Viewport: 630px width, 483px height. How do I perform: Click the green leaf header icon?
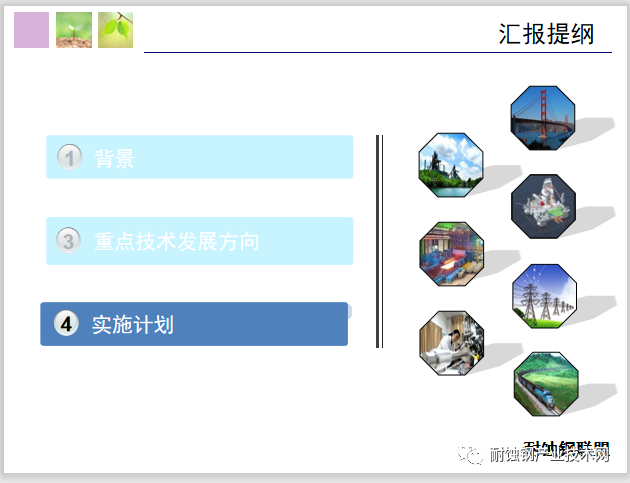(116, 30)
